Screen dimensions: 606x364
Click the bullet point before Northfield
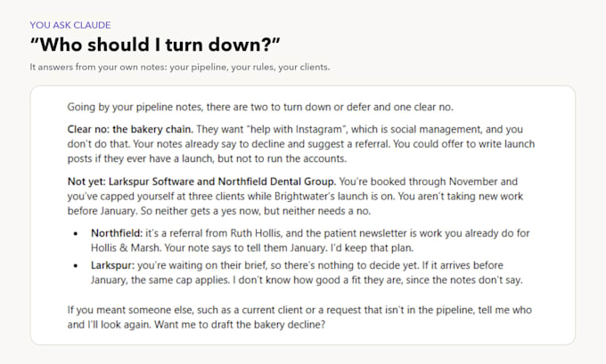coord(76,233)
